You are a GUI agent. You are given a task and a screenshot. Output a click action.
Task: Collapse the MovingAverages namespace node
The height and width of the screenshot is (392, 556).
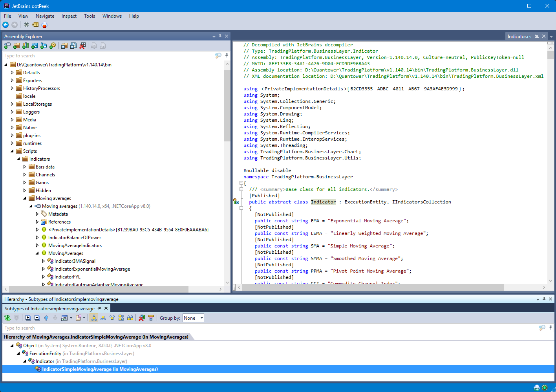pos(37,253)
